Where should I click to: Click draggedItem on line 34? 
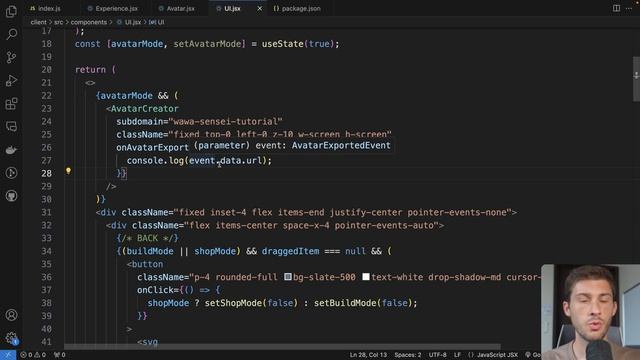point(290,251)
